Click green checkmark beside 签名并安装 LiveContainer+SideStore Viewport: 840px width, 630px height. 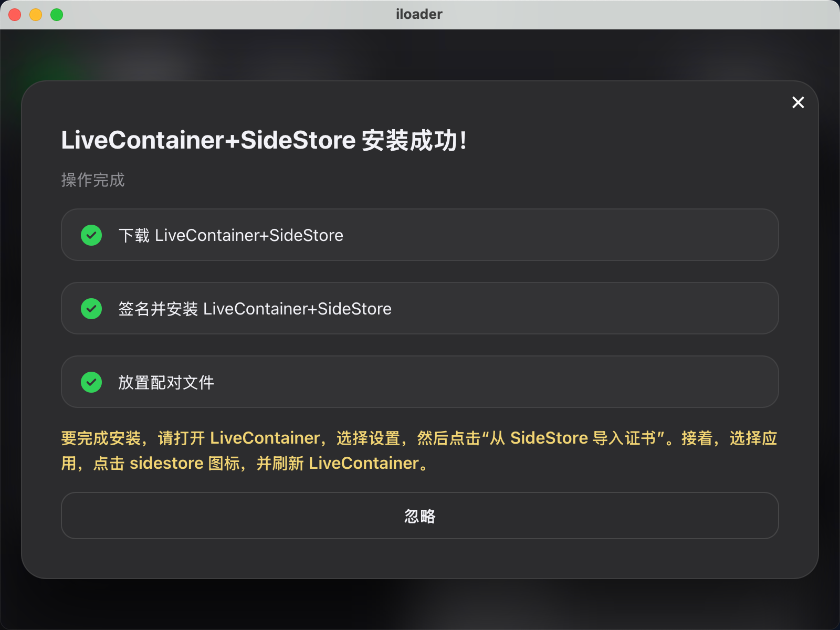(x=91, y=309)
